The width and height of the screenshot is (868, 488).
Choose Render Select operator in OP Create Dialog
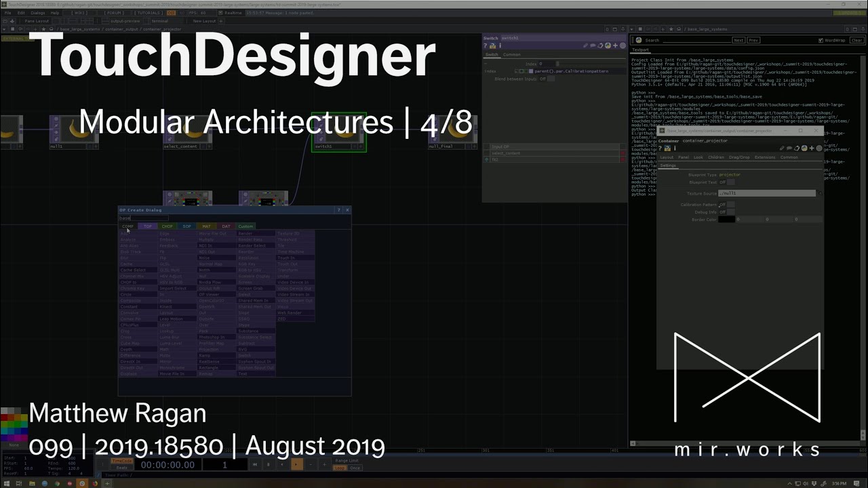point(256,245)
